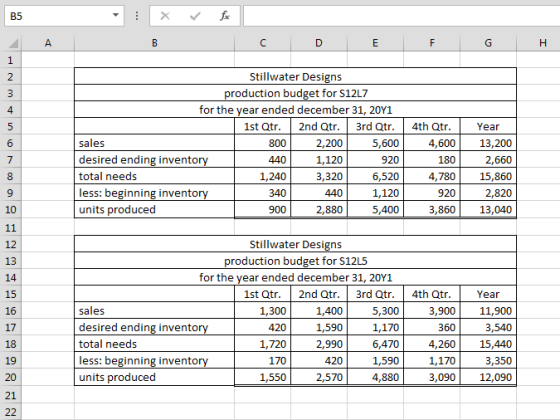Select column C header
Viewport: 560px width, 420px height.
[262, 43]
